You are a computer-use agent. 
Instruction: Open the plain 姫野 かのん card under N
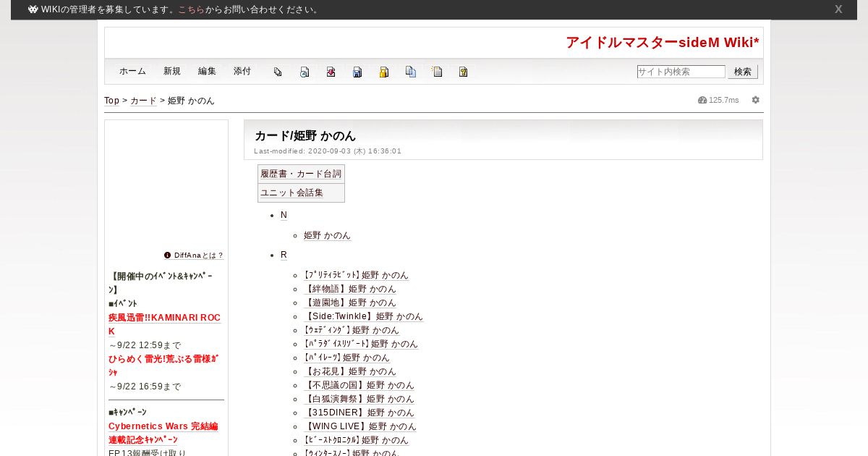click(327, 235)
